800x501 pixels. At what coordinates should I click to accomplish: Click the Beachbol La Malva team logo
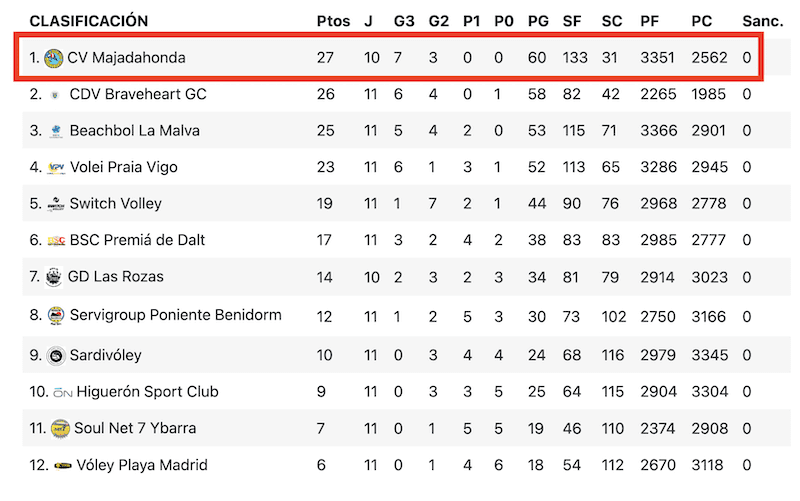pyautogui.click(x=56, y=131)
